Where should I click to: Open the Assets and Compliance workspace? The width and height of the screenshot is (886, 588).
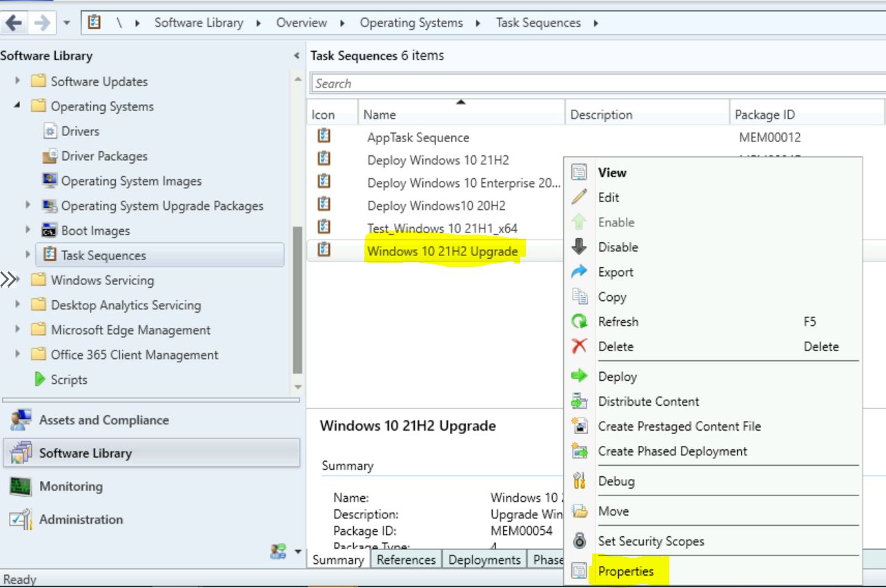[104, 420]
